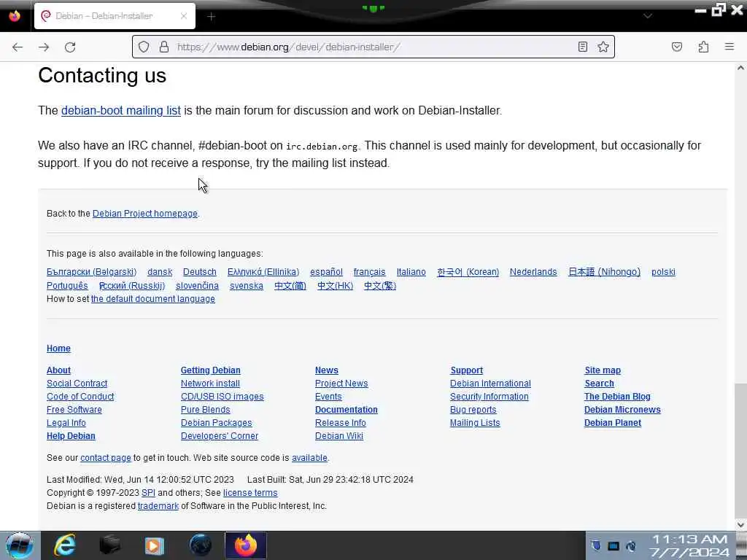Open the Debian Packages link
This screenshot has height=560, width=747.
point(216,423)
